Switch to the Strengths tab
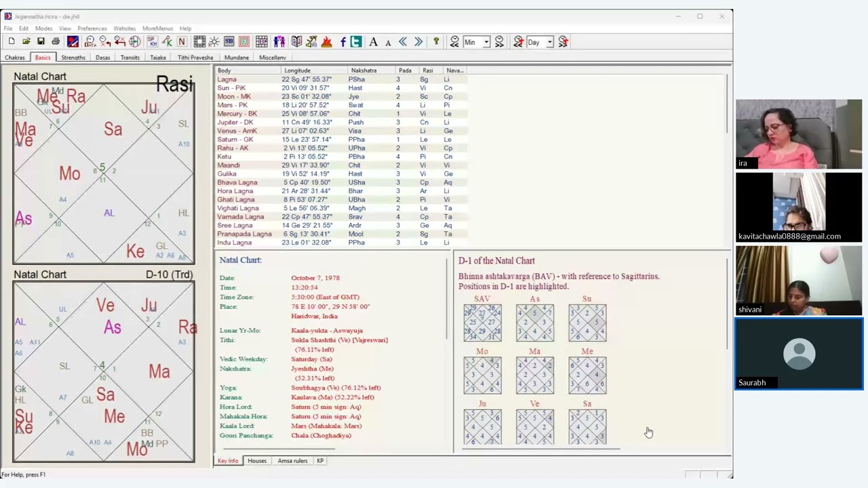This screenshot has height=488, width=868. pos(73,58)
